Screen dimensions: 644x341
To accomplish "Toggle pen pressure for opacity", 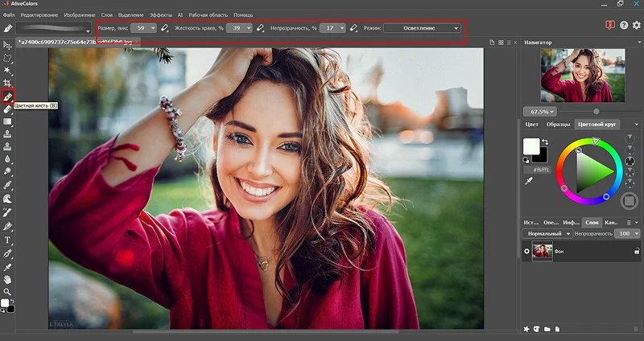I will [353, 28].
